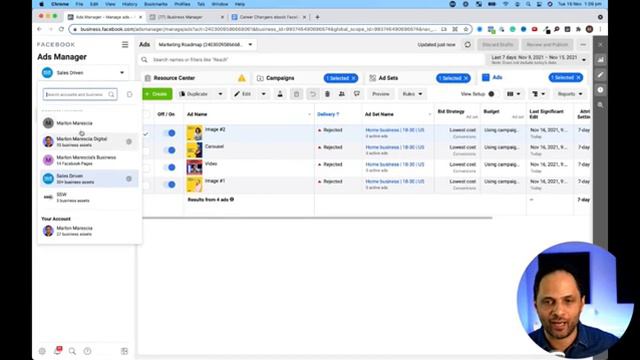Toggle off the Image #2 ad switch
This screenshot has height=360, width=640.
pos(169,133)
